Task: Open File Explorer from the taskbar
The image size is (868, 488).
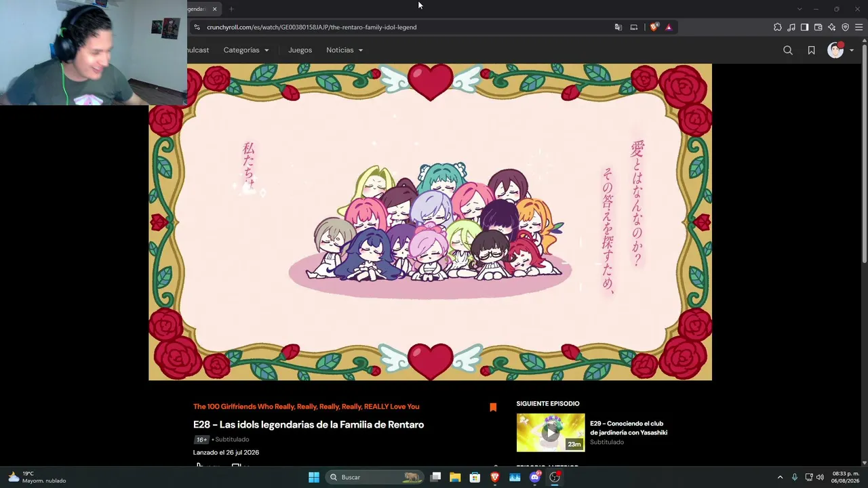Action: click(x=455, y=477)
